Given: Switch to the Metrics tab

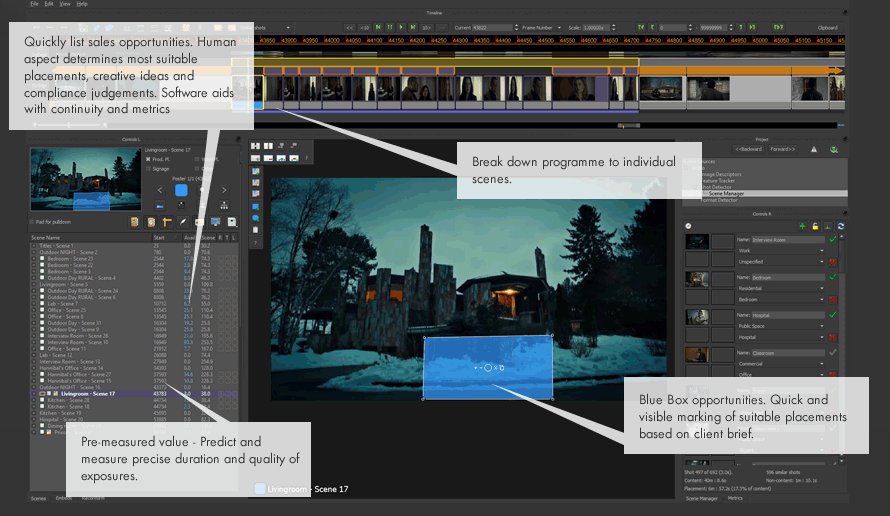Looking at the screenshot, I should pyautogui.click(x=735, y=496).
